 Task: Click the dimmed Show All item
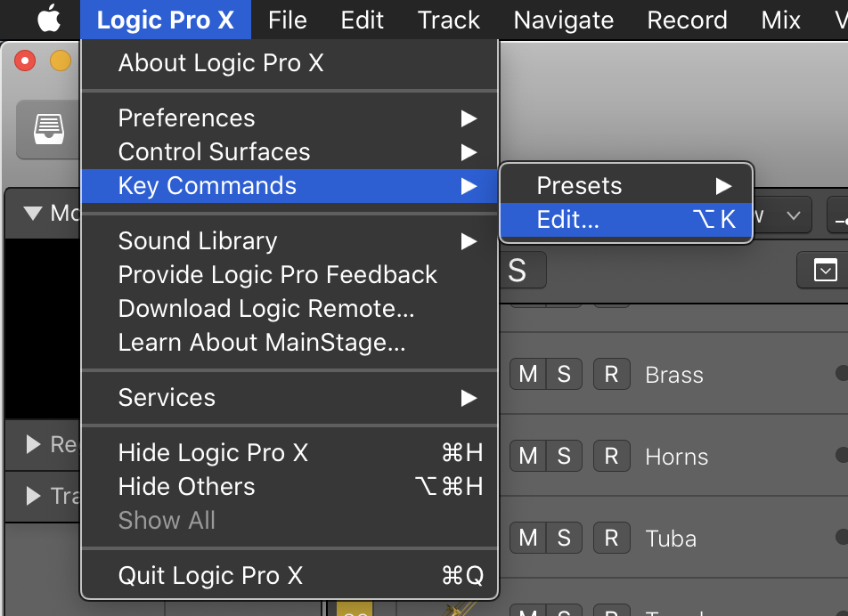point(289,521)
